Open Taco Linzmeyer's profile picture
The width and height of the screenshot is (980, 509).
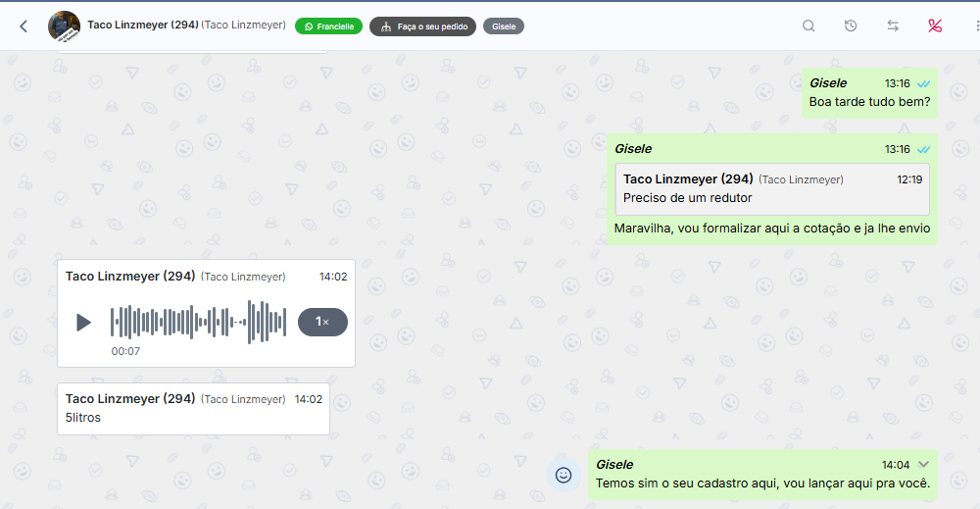click(64, 26)
